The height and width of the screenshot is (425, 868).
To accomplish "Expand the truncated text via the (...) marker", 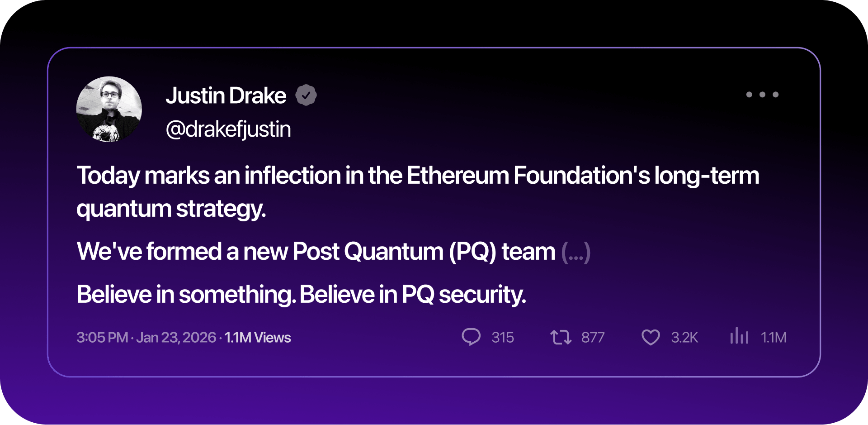I will [x=576, y=252].
